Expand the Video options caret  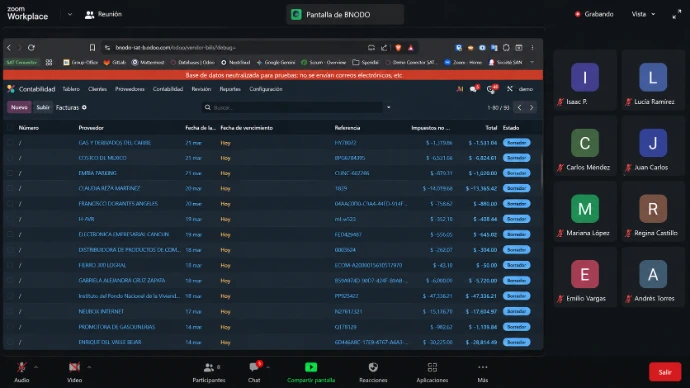coord(89,367)
